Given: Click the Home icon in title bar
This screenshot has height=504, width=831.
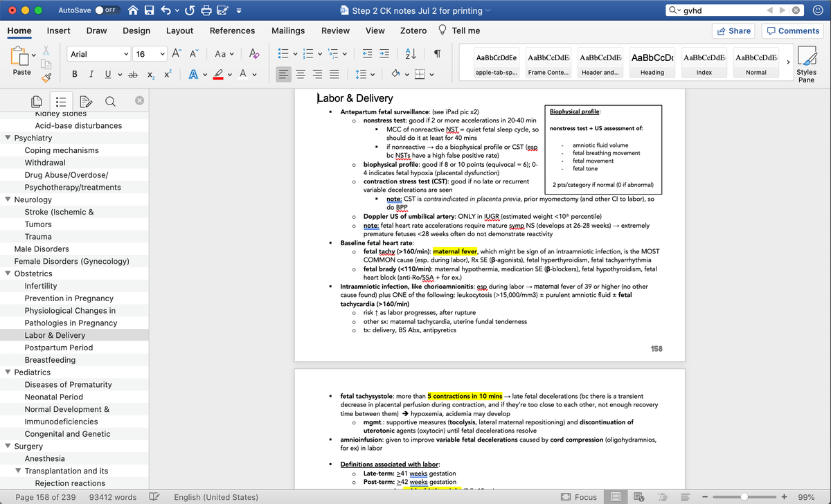Looking at the screenshot, I should pyautogui.click(x=133, y=11).
